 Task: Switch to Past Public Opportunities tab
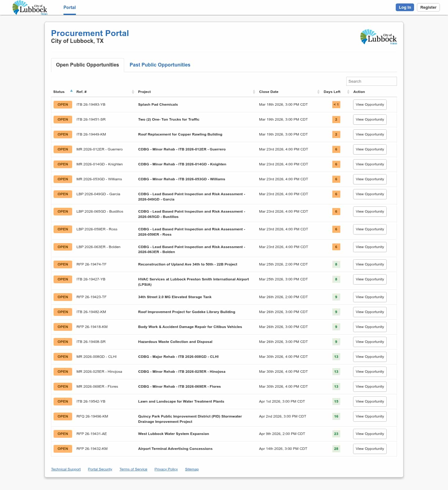160,65
